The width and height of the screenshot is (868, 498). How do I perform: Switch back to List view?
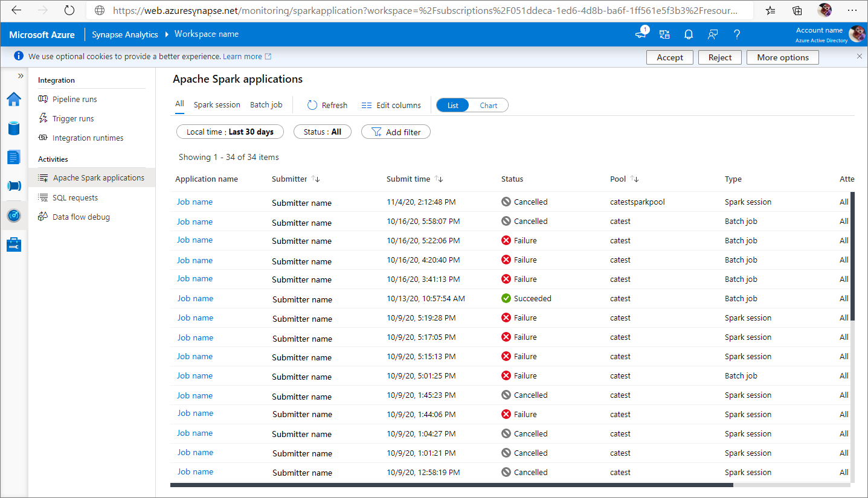[452, 105]
